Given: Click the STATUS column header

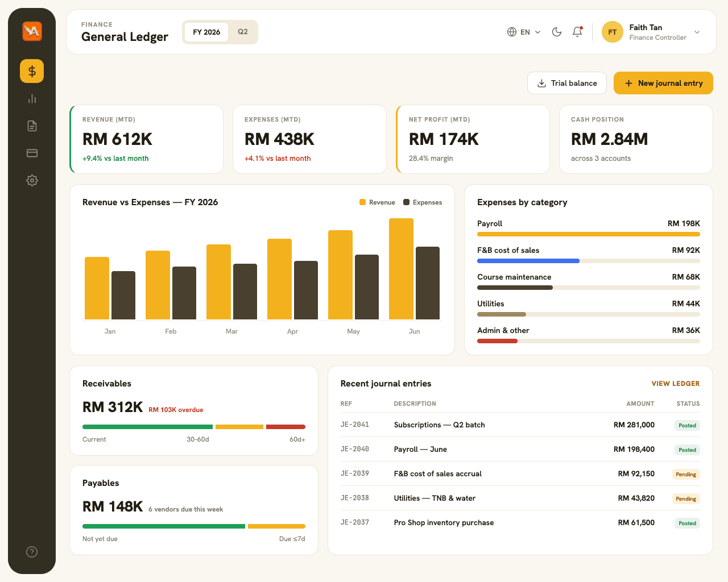Looking at the screenshot, I should [x=688, y=404].
